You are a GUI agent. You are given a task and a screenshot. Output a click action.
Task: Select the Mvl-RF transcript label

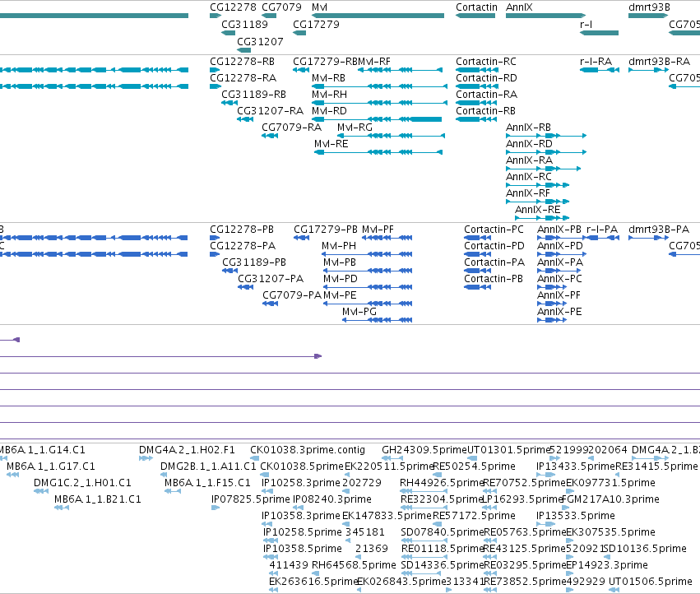coord(374,61)
